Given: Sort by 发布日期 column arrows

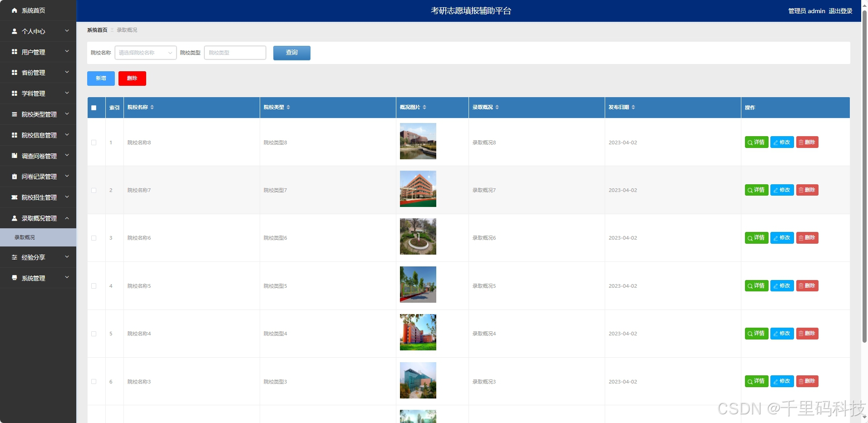Looking at the screenshot, I should click(633, 107).
